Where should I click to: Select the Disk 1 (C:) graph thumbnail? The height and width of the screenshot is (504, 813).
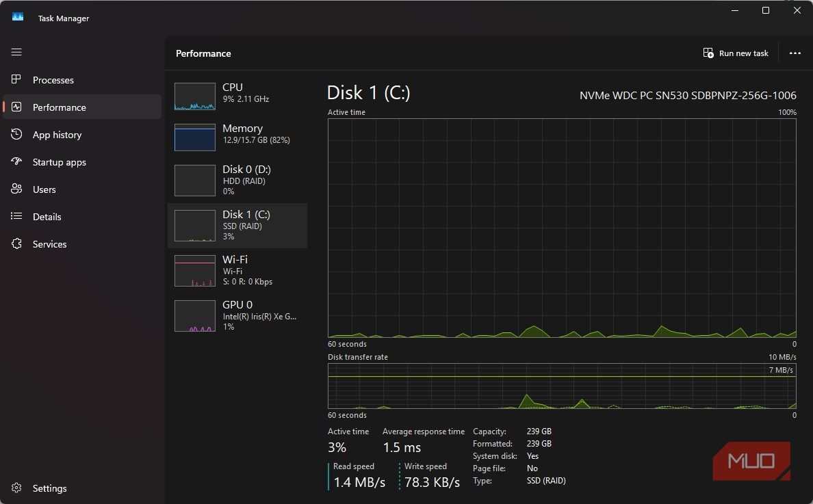click(x=195, y=225)
